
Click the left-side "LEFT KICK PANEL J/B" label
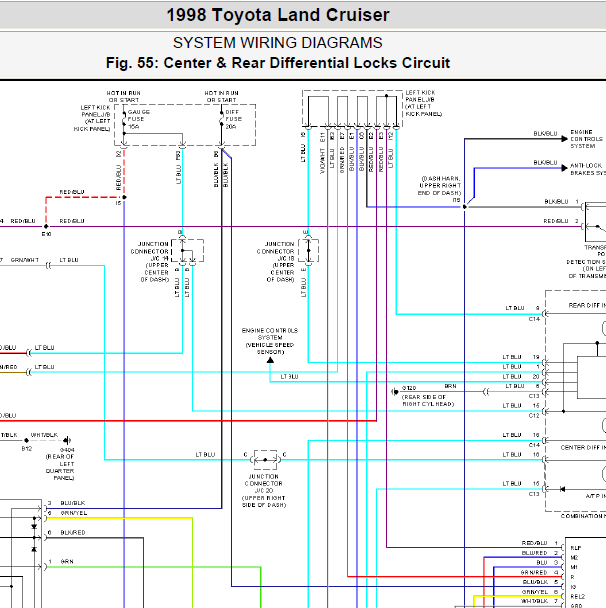click(x=92, y=118)
